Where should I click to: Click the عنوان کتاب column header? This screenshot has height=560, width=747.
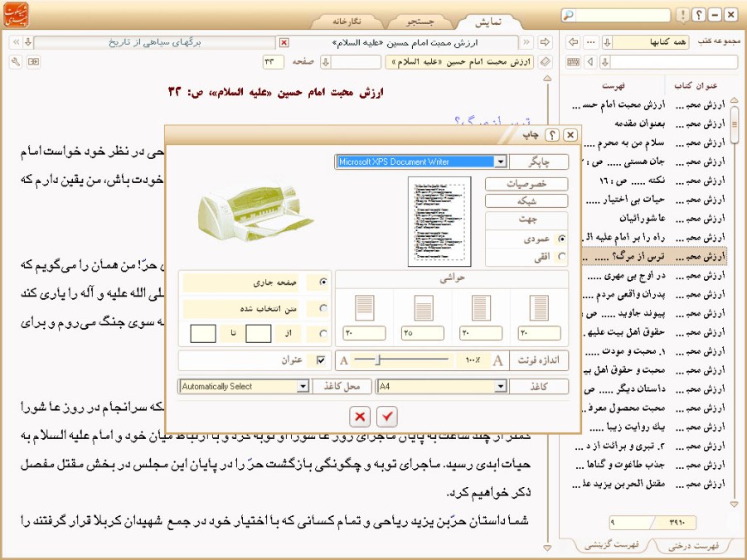(696, 85)
